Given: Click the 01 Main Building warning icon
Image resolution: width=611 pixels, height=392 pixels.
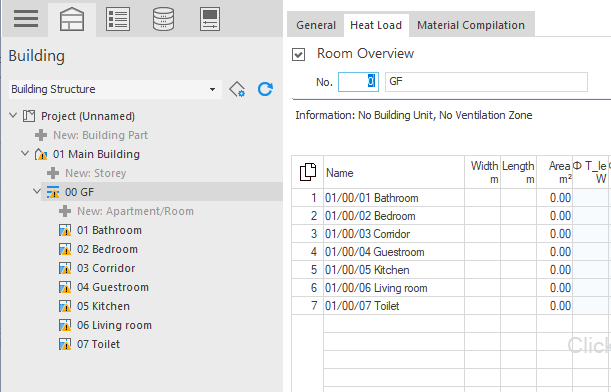Looking at the screenshot, I should [x=41, y=154].
